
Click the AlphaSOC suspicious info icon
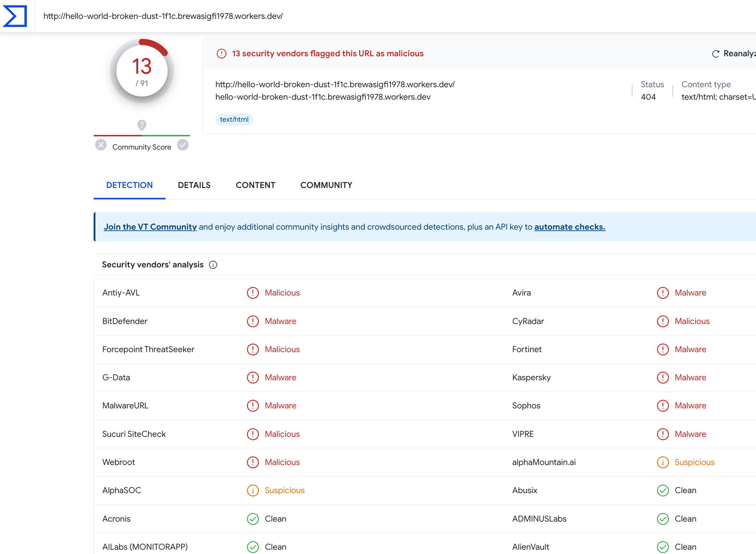coord(253,490)
